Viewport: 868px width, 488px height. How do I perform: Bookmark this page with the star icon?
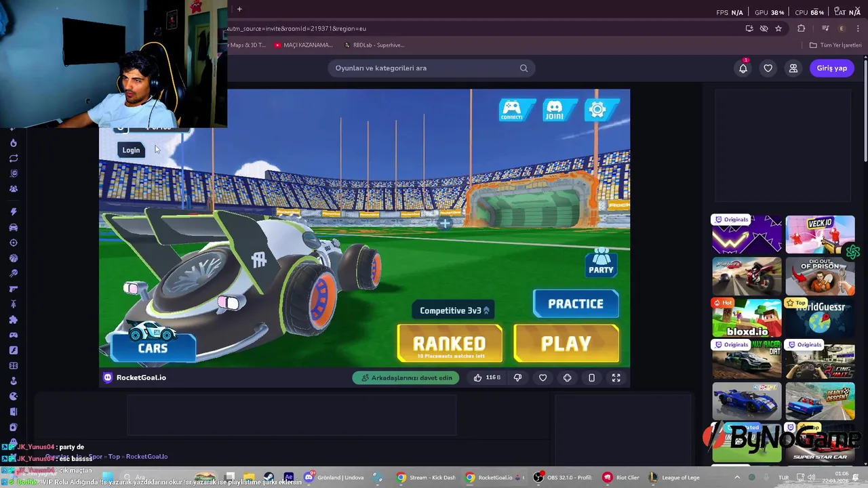(x=778, y=28)
